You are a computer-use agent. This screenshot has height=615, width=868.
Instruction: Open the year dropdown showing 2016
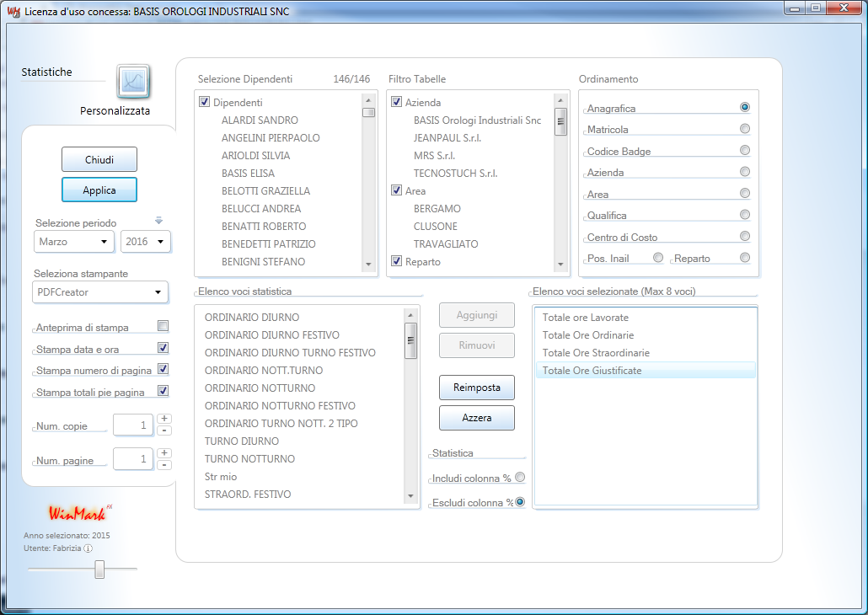(x=146, y=241)
